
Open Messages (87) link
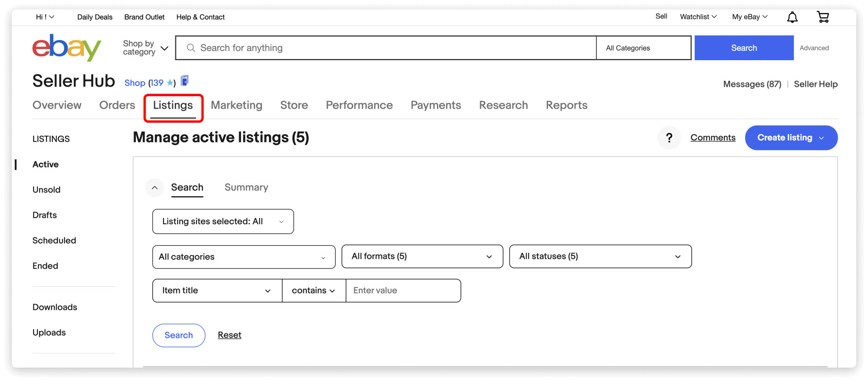click(752, 84)
